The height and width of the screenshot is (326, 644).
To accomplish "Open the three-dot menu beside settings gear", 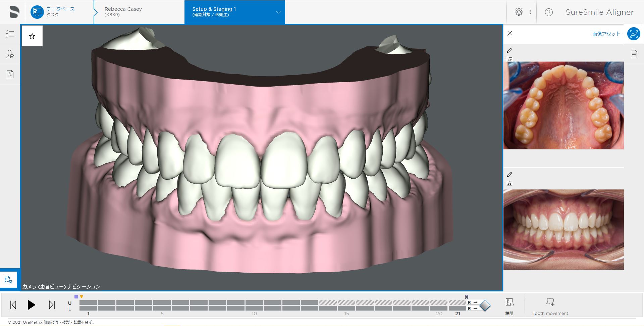I will pyautogui.click(x=530, y=12).
